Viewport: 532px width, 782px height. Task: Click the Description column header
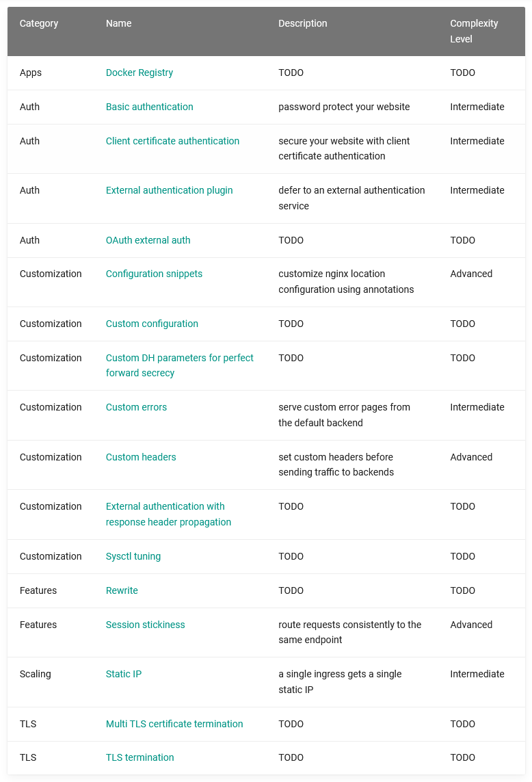303,23
